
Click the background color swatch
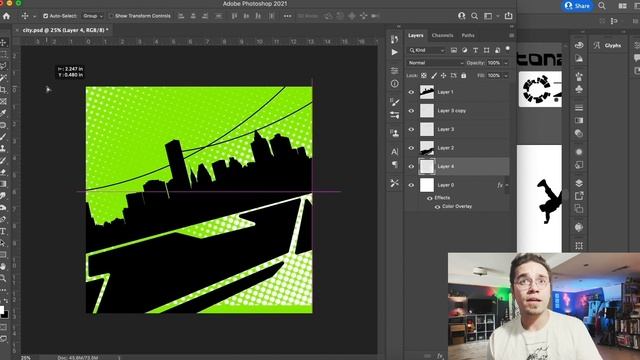point(5,315)
